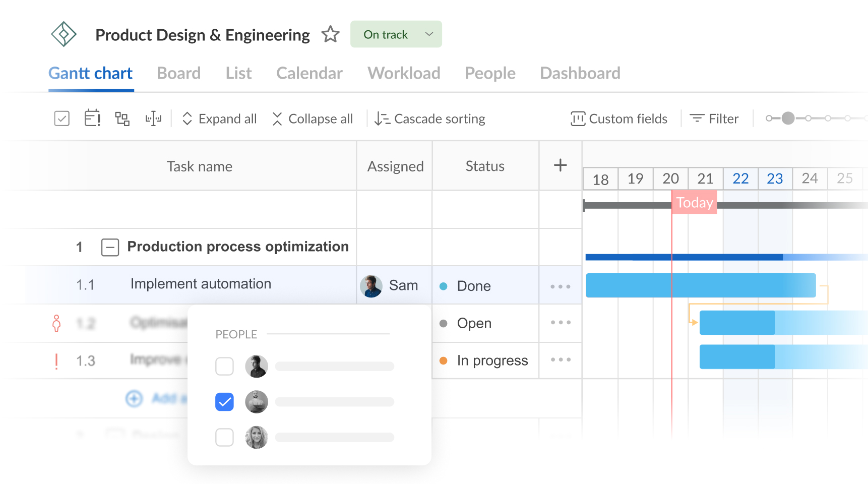Open the Filter options
Image resolution: width=868 pixels, height=484 pixels.
tap(714, 118)
